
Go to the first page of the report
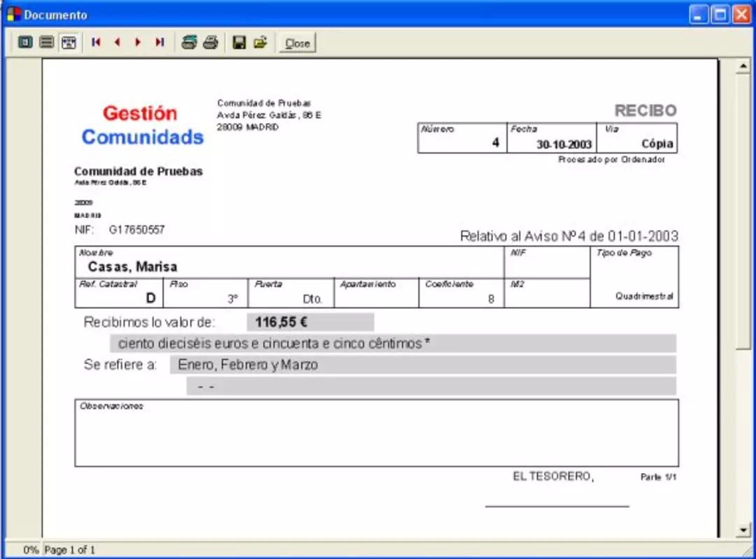click(x=96, y=43)
